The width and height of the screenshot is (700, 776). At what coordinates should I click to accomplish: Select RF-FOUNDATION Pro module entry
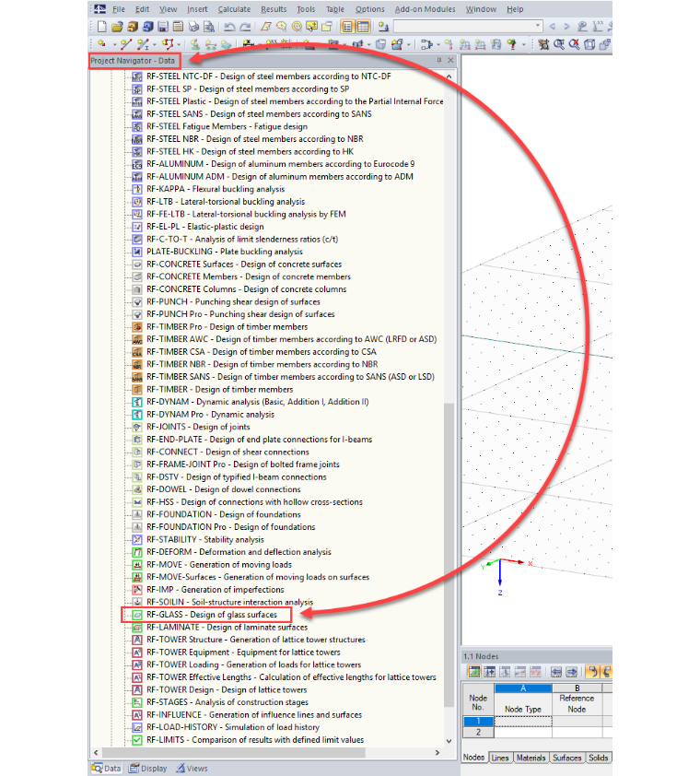tap(230, 526)
